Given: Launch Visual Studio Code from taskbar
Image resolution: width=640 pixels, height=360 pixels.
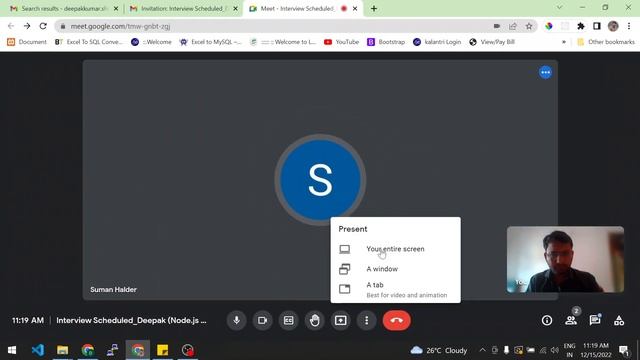Looking at the screenshot, I should 38,350.
